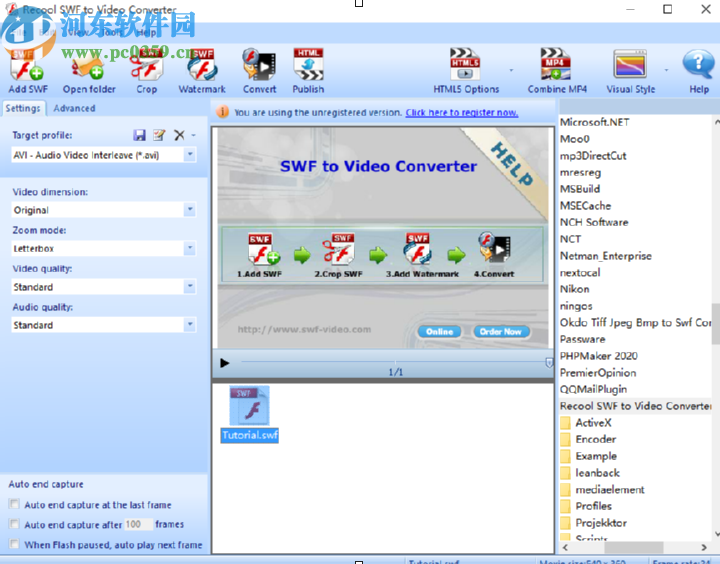
Task: Expand profile actions small arrow
Action: [x=193, y=135]
